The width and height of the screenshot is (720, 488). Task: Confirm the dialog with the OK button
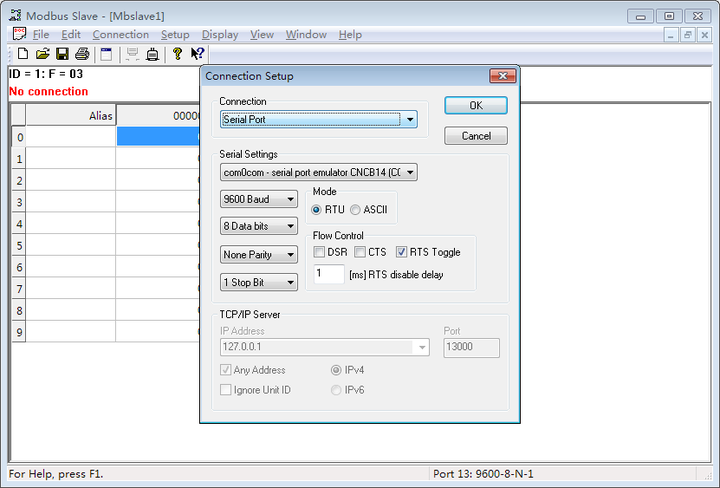click(x=476, y=106)
